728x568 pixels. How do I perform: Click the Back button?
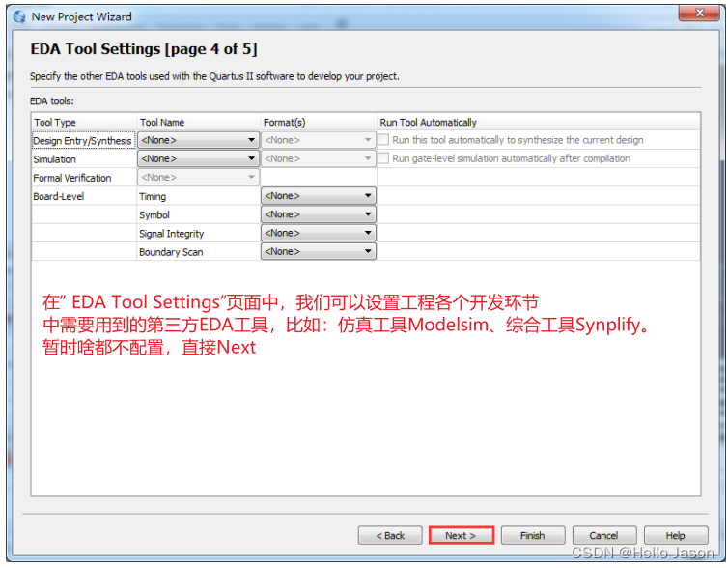[x=390, y=535]
